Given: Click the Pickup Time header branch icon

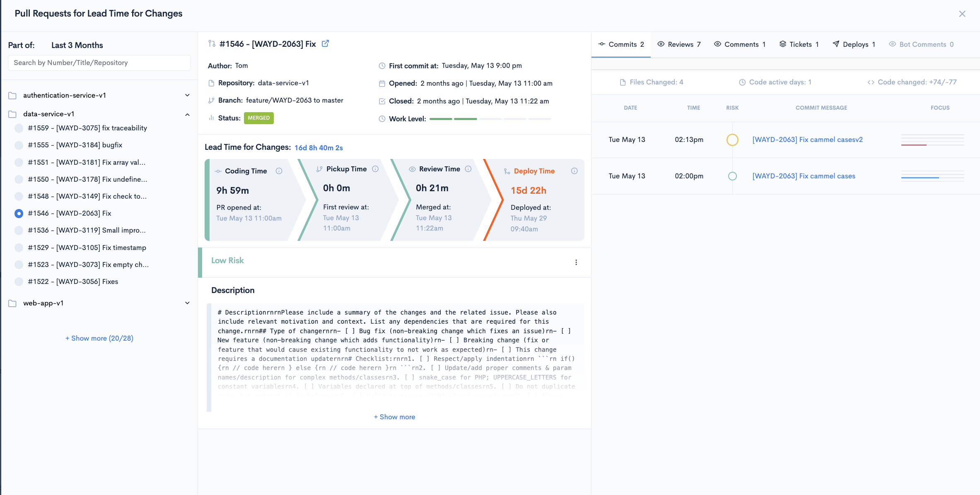Looking at the screenshot, I should click(x=319, y=169).
